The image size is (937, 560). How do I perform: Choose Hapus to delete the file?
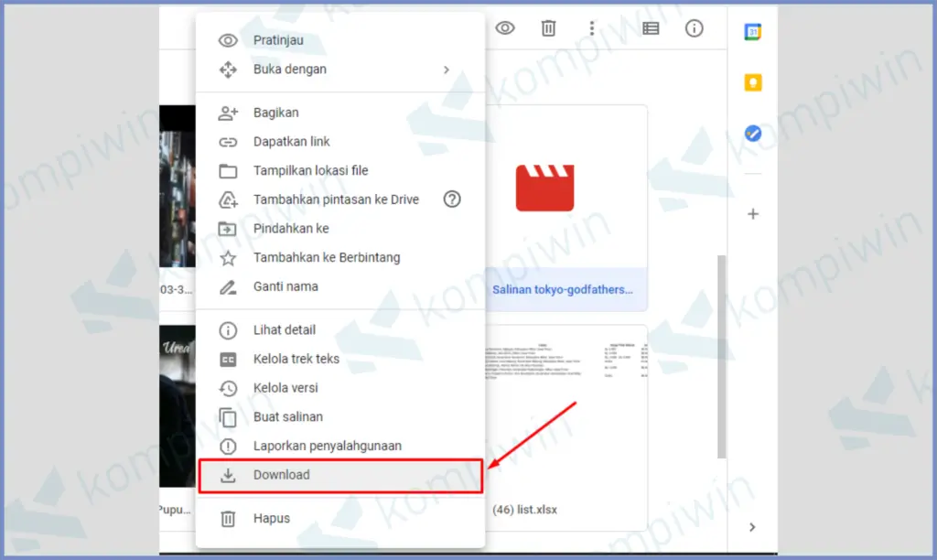[x=271, y=518]
